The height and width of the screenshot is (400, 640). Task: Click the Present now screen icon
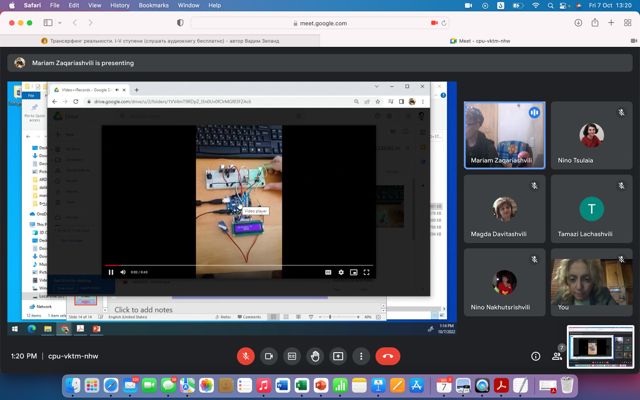[x=338, y=355]
